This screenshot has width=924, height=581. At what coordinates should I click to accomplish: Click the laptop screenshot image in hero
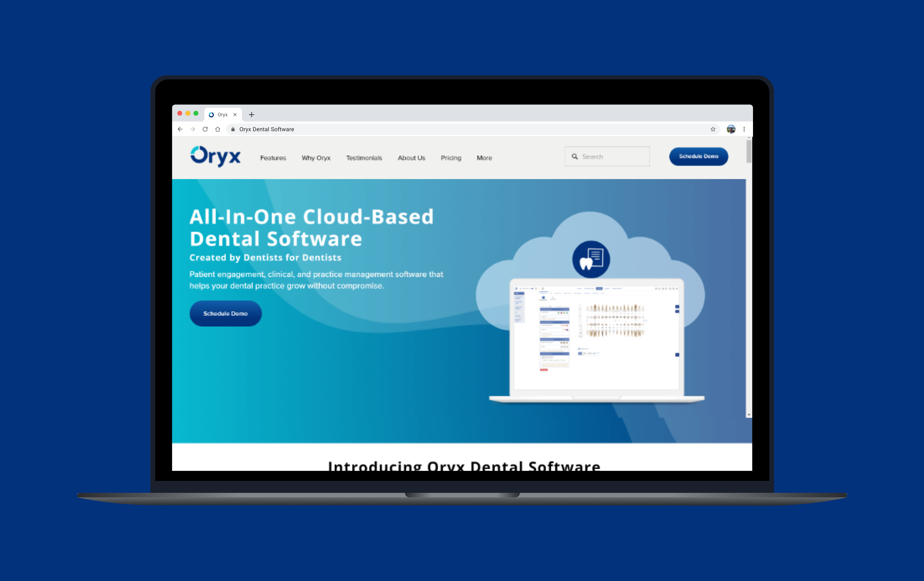pyautogui.click(x=597, y=340)
